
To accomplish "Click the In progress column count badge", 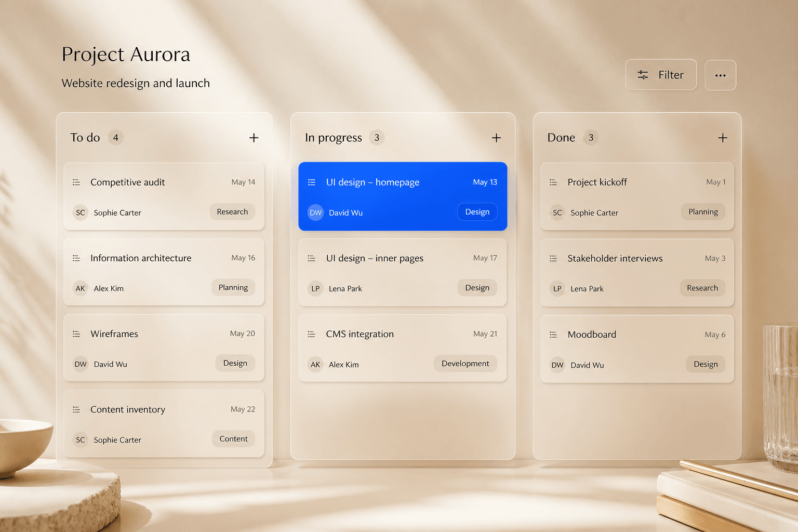I will [x=377, y=138].
